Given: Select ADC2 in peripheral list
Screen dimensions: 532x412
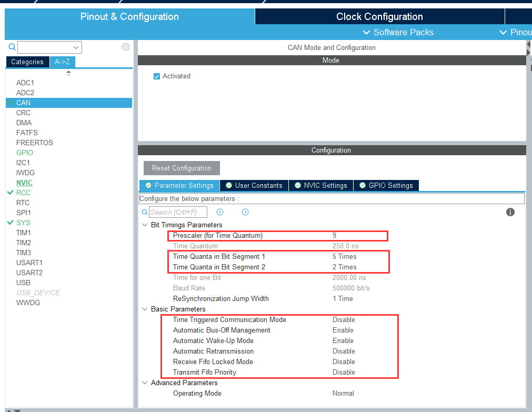Looking at the screenshot, I should [x=25, y=93].
